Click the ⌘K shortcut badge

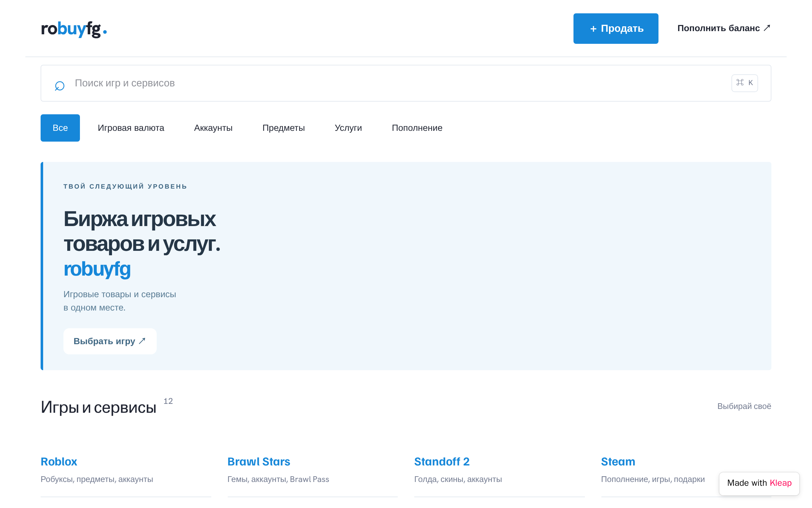click(x=744, y=83)
